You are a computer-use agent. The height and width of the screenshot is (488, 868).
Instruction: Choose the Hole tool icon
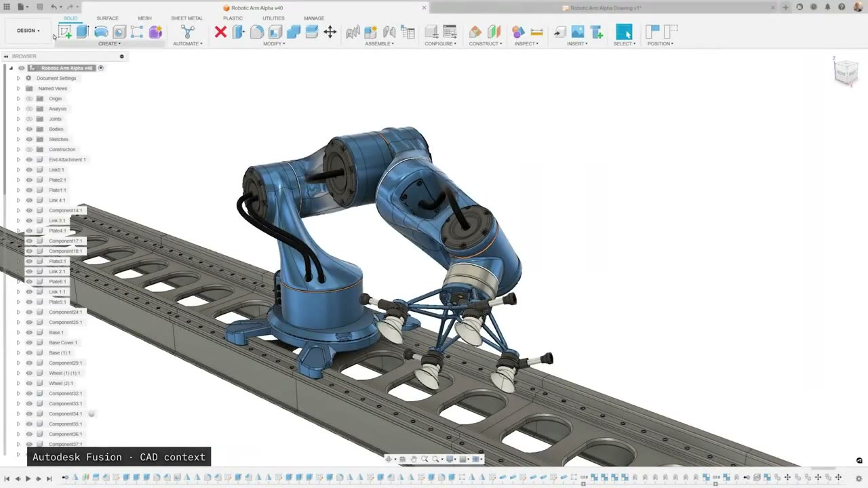click(119, 31)
